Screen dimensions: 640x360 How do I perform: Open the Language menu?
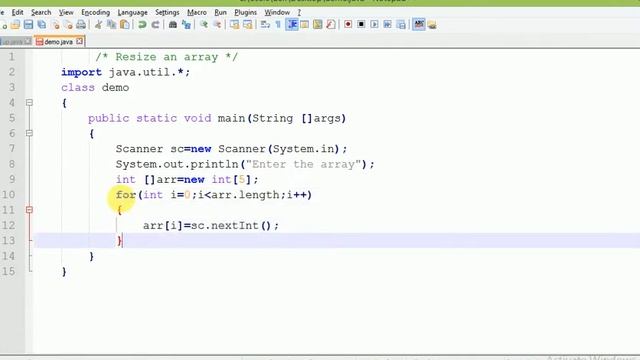pos(132,12)
